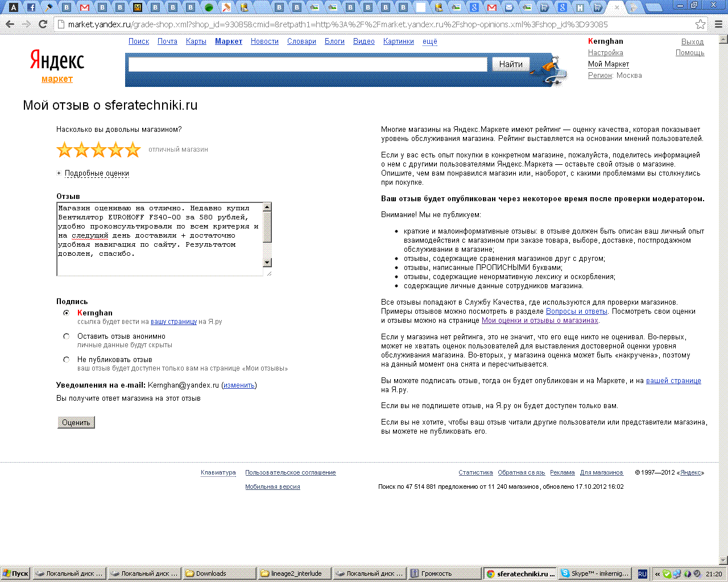The image size is (728, 582).
Task: Select 'Не публиковать отзыв' radio button
Action: (x=66, y=359)
